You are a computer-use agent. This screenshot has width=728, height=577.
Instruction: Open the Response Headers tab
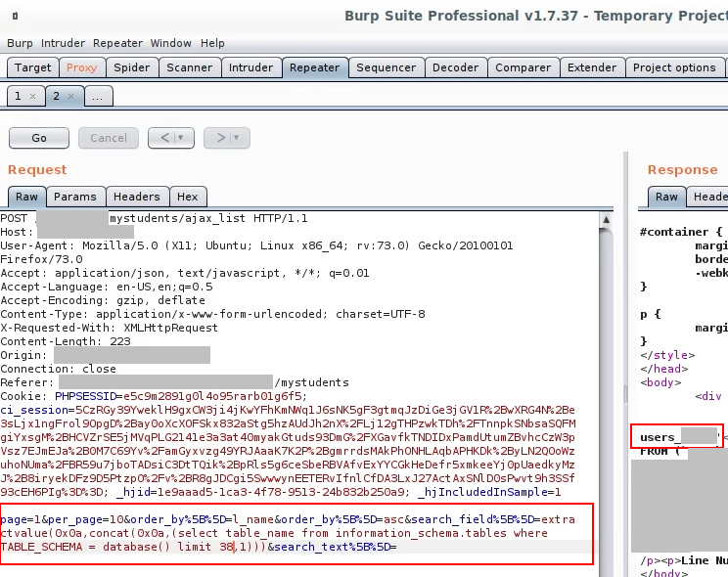[x=708, y=197]
